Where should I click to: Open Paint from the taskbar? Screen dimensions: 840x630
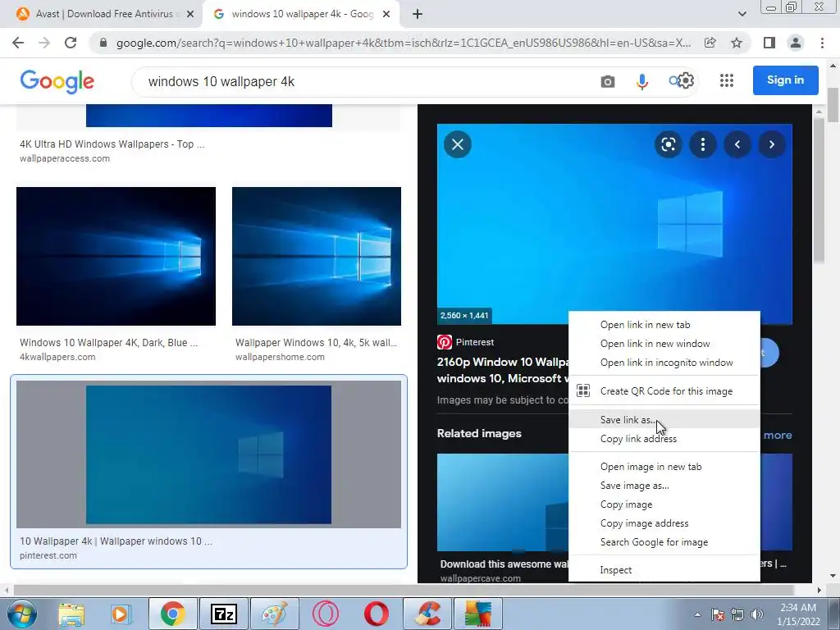[x=274, y=614]
